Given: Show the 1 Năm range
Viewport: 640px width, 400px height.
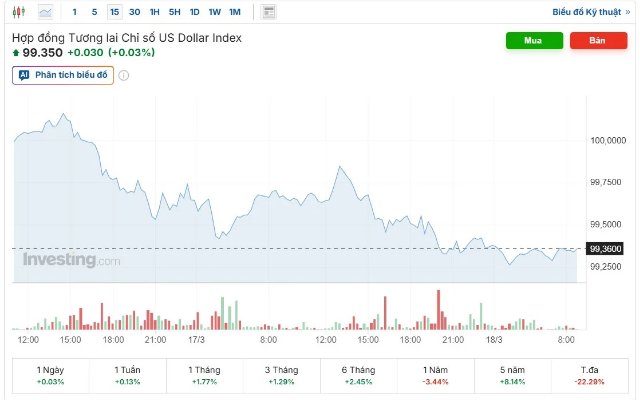Looking at the screenshot, I should [x=436, y=375].
